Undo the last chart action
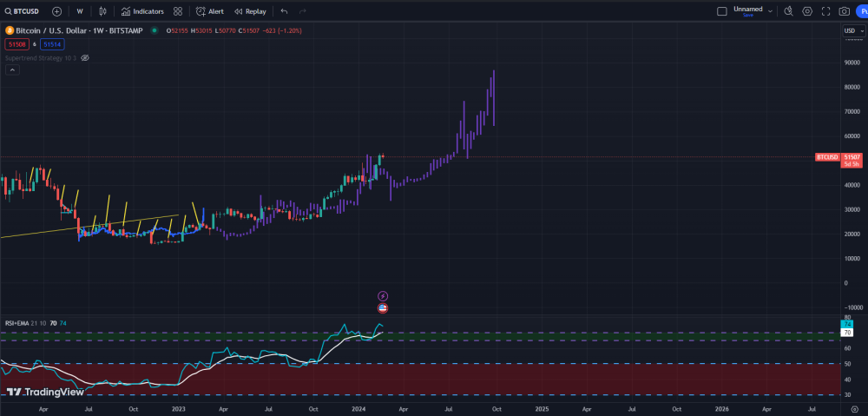This screenshot has width=868, height=416. click(284, 11)
